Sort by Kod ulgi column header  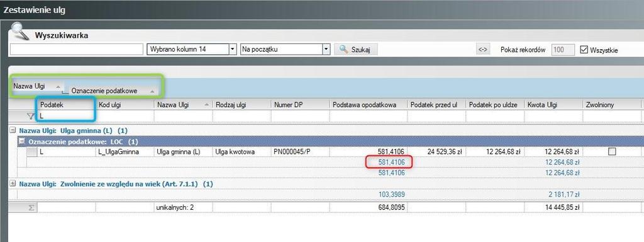(x=125, y=105)
